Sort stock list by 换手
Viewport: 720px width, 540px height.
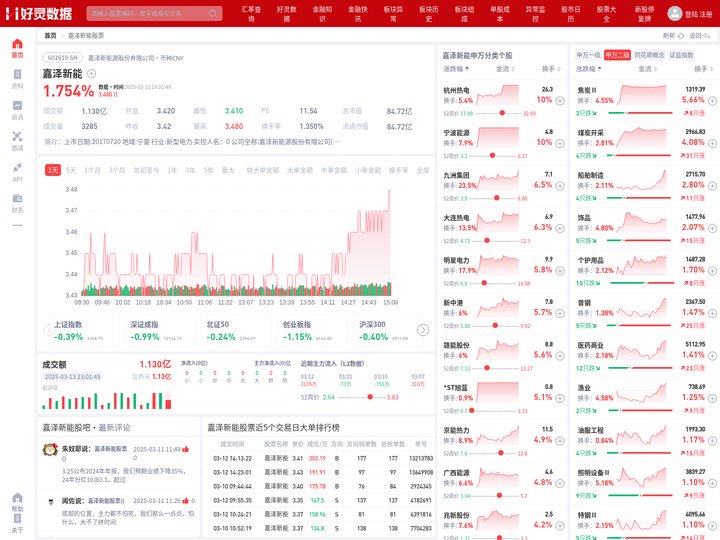tap(551, 69)
